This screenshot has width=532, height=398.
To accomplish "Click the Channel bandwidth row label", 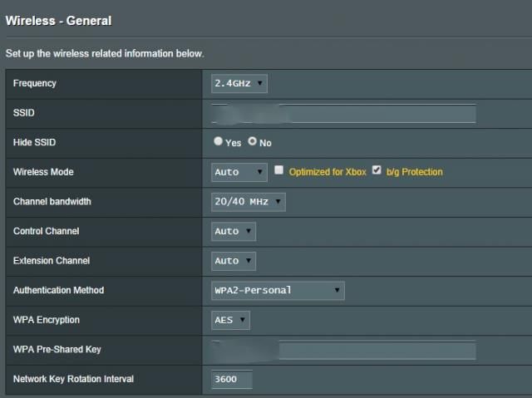I will click(52, 202).
